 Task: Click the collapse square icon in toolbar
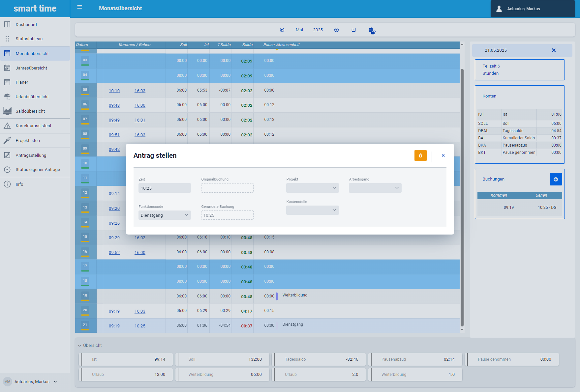353,30
